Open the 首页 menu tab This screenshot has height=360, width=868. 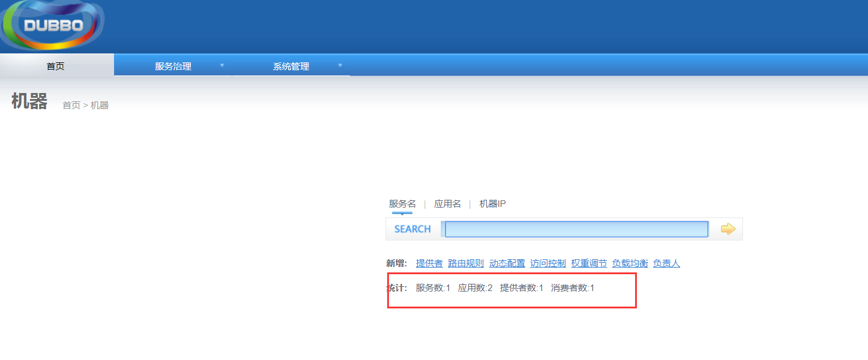click(56, 66)
